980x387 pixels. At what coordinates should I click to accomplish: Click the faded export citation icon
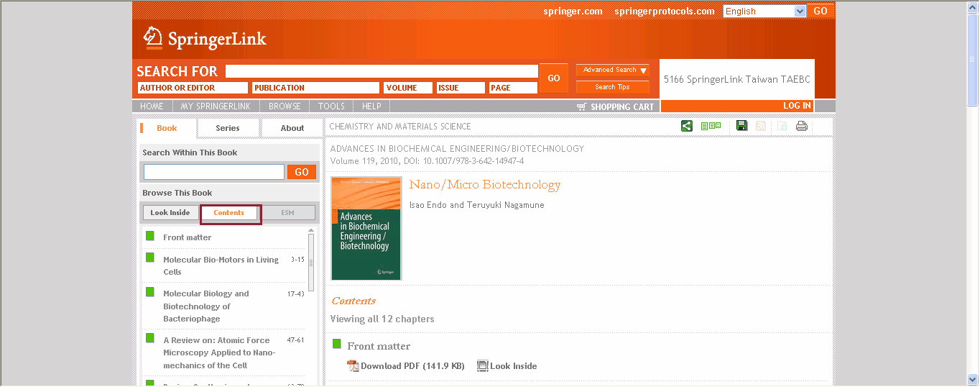coord(782,126)
